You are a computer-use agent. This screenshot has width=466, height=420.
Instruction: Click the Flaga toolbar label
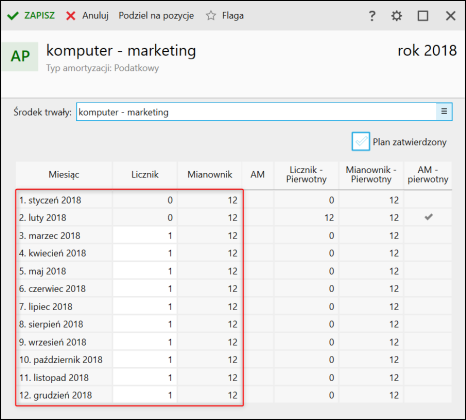click(233, 16)
